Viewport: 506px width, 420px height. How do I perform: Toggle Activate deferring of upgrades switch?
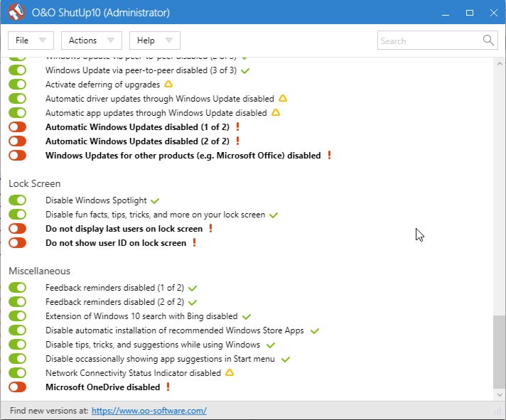click(18, 84)
